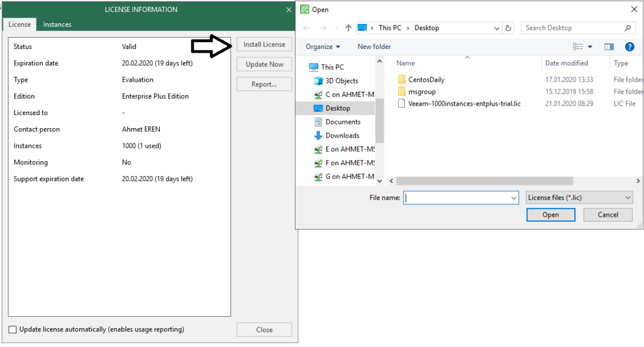Select Veeam-1000instances-entplus-trial.lic file

tap(465, 104)
